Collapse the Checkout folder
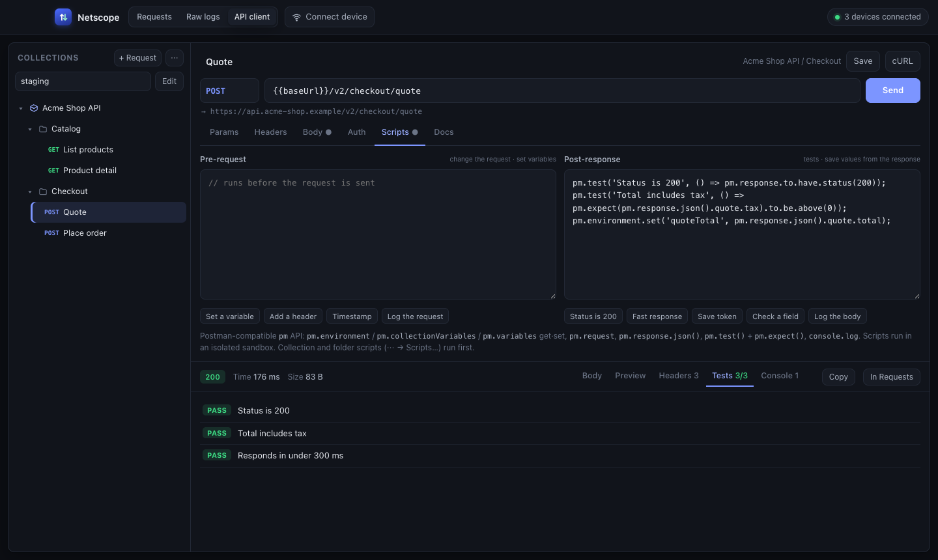This screenshot has width=938, height=560. click(30, 192)
